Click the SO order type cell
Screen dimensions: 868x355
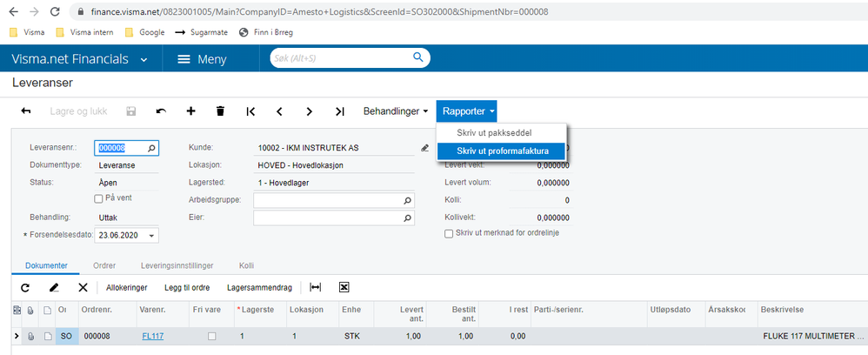(66, 336)
